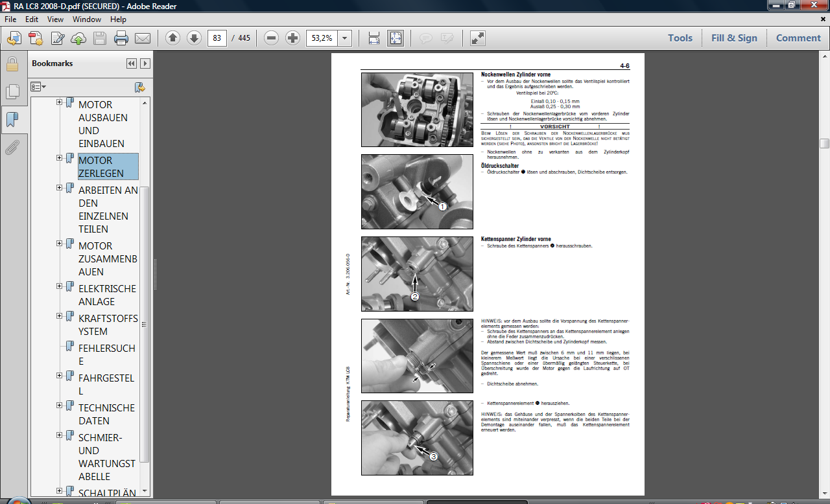
Task: Go to previous page with up arrow
Action: [172, 38]
